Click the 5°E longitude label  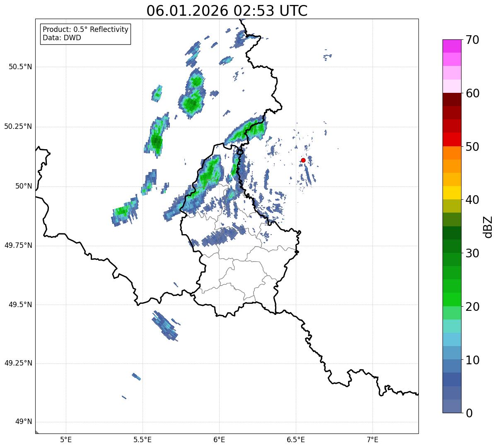coord(66,440)
